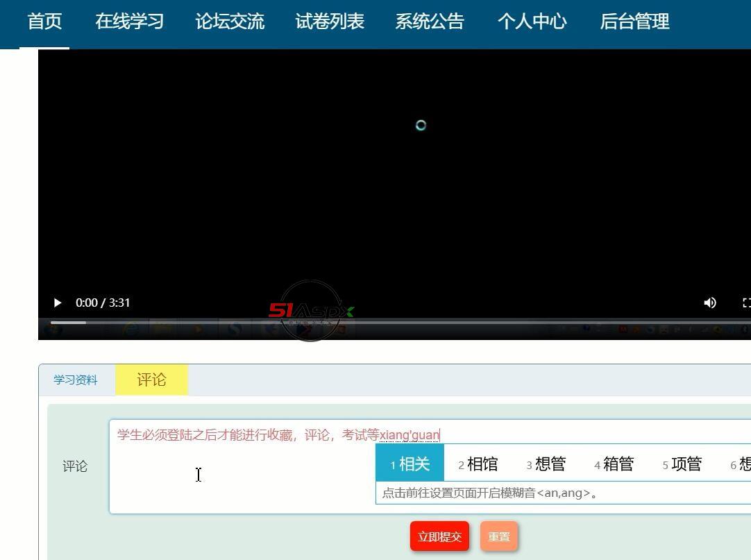Enter fullscreen with the video fullscreen icon
This screenshot has height=560, width=751.
pyautogui.click(x=746, y=303)
